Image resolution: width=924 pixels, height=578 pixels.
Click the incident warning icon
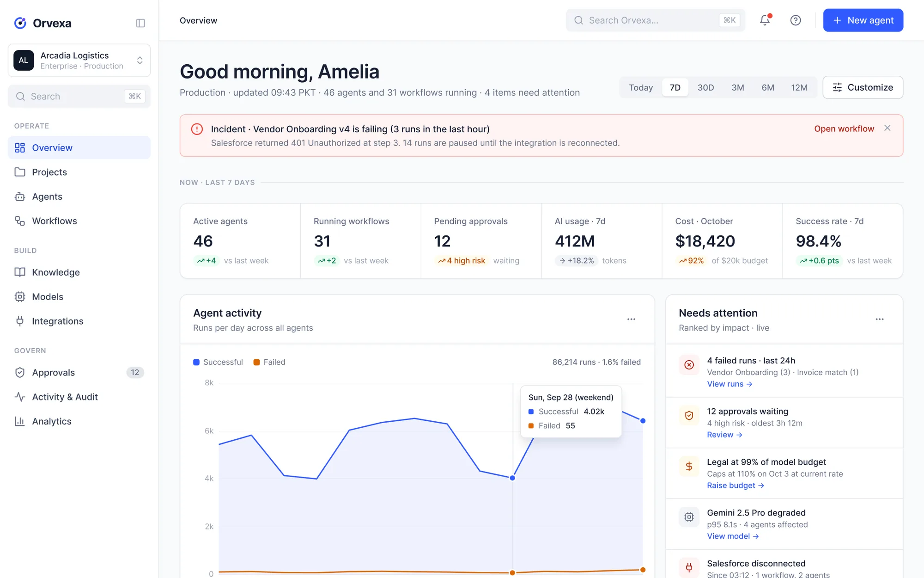[197, 129]
